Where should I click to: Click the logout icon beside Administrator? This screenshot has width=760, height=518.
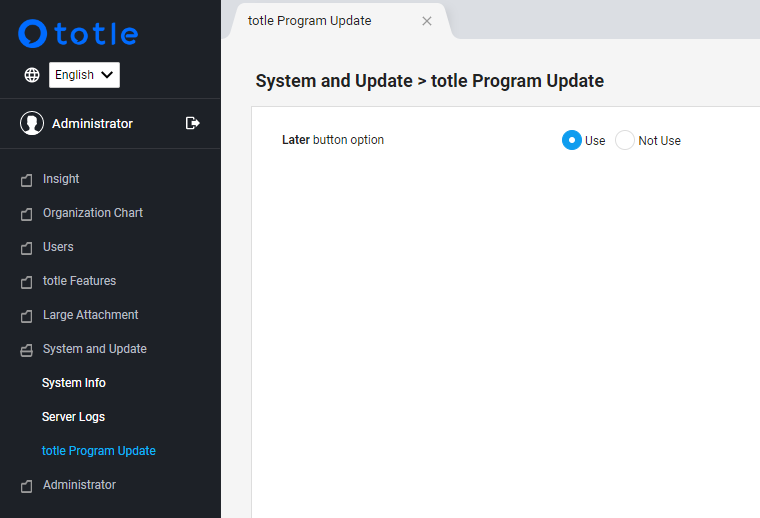coord(192,123)
